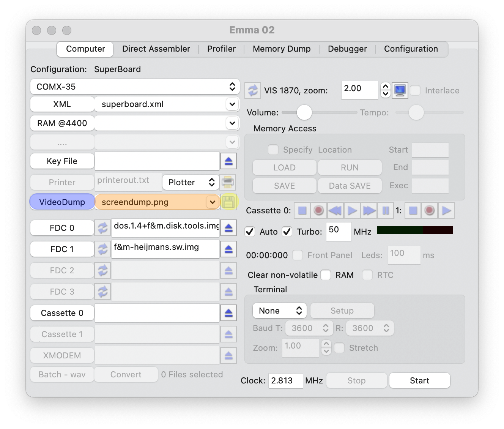Eject the FDC 0 disk image
The width and height of the screenshot is (504, 429).
228,228
